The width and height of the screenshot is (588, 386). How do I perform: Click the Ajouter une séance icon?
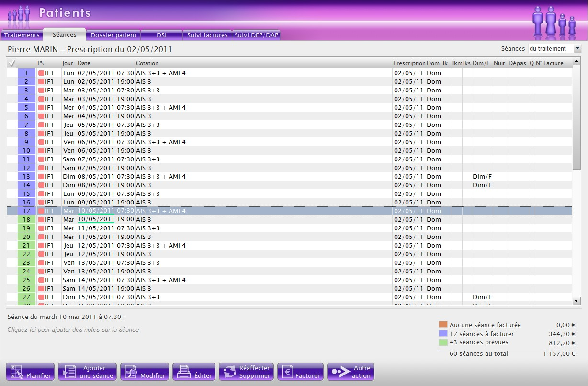coord(68,372)
